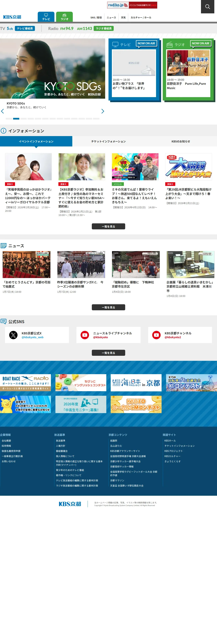Click the radiko.jp banner
The height and width of the screenshot is (644, 217).
132,5
